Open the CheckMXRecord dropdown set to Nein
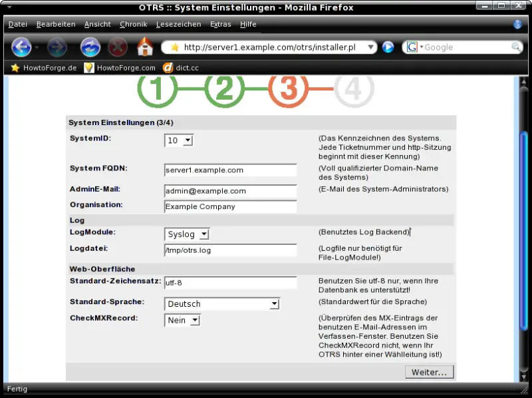532x398 pixels. [x=182, y=320]
